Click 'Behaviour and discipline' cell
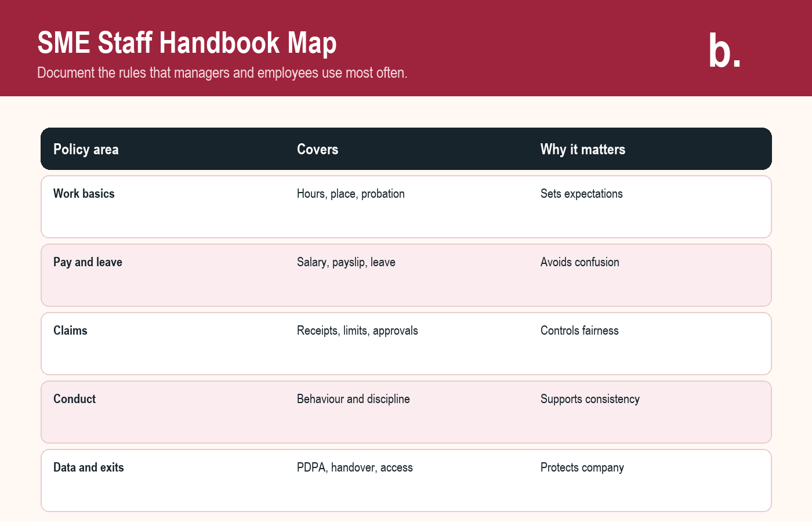 [x=353, y=399]
